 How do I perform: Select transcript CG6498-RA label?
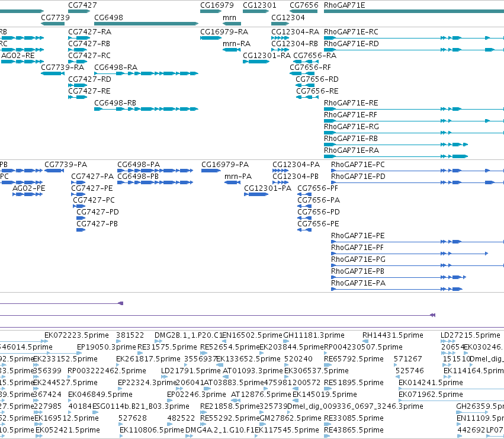coord(115,68)
